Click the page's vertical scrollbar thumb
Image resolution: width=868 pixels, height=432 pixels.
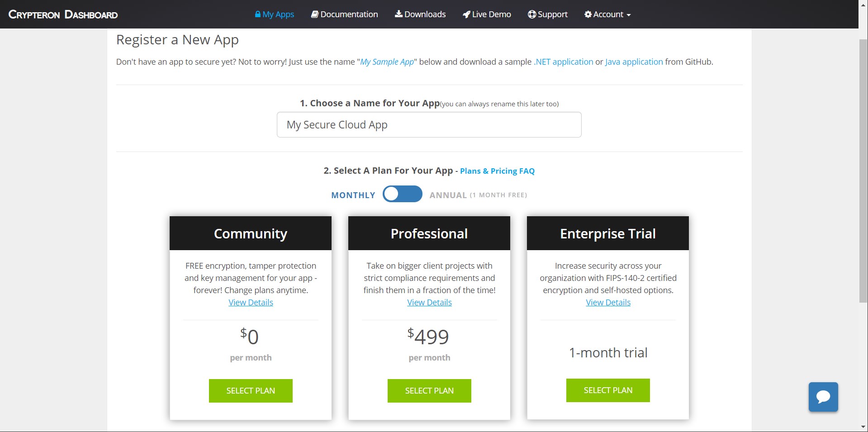click(x=863, y=172)
